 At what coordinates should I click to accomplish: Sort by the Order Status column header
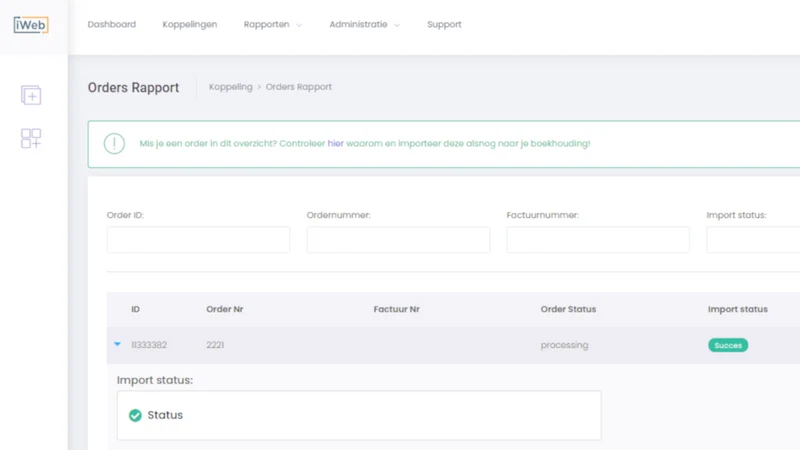(568, 309)
